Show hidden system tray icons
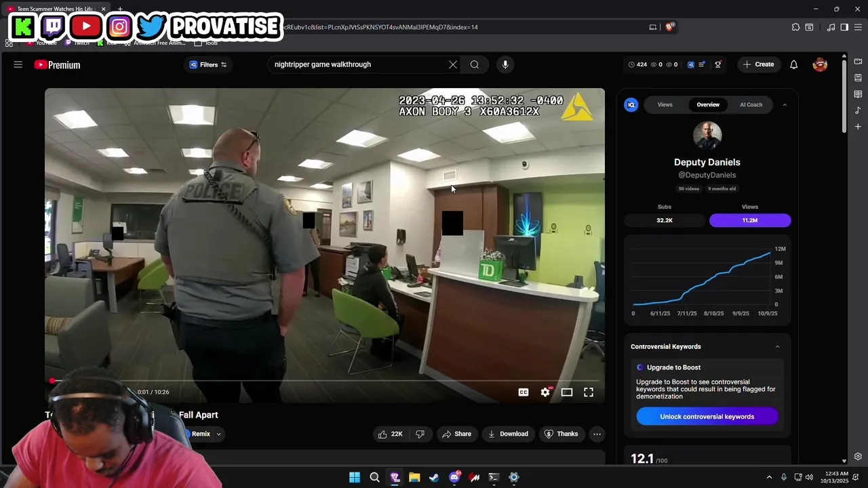 pos(769,477)
